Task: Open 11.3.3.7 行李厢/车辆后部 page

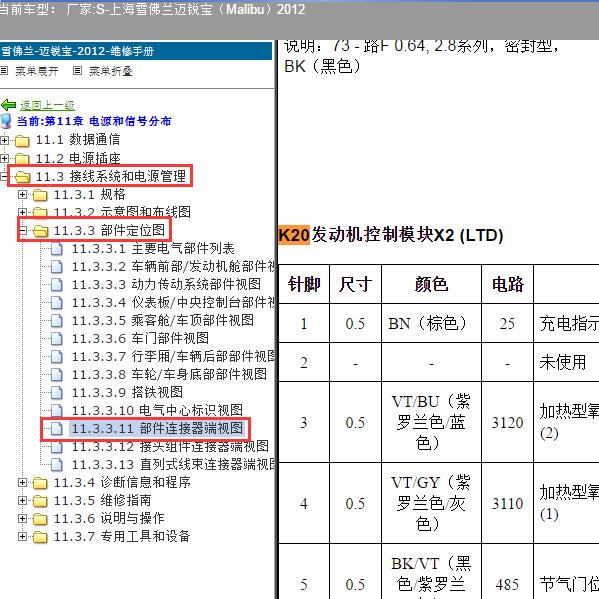Action: click(x=173, y=356)
